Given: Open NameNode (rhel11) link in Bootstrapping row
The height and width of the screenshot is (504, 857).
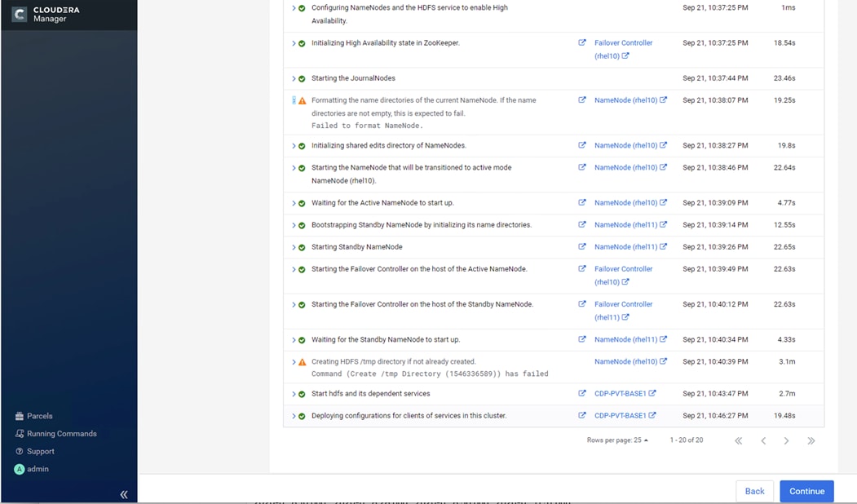Looking at the screenshot, I should click(630, 224).
